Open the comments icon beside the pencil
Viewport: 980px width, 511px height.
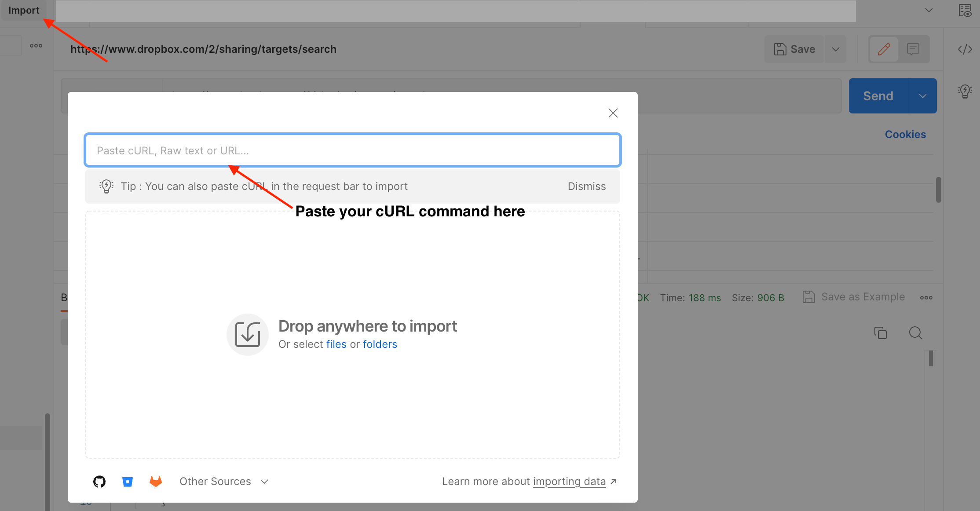coord(914,49)
